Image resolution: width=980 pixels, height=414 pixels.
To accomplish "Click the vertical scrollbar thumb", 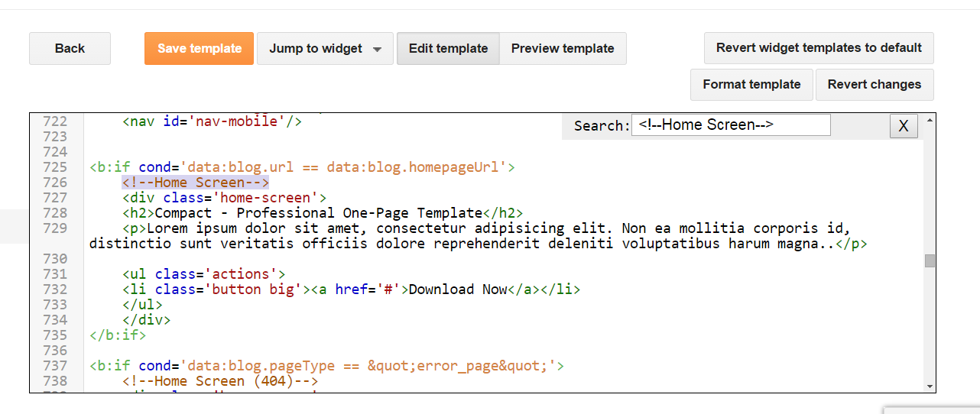I will coord(930,260).
